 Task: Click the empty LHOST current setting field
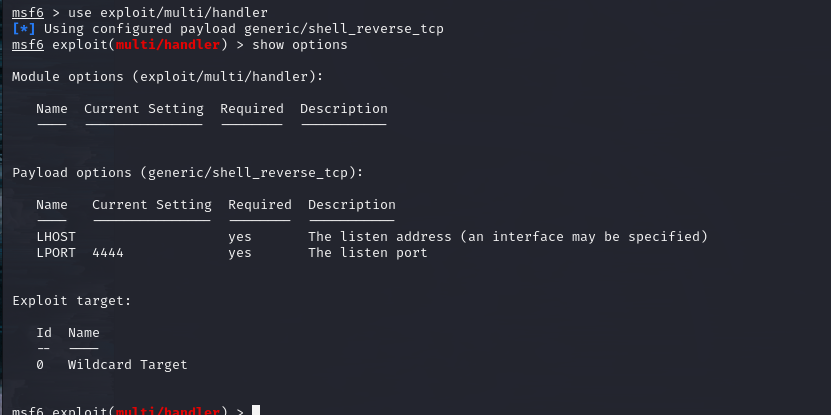point(152,236)
